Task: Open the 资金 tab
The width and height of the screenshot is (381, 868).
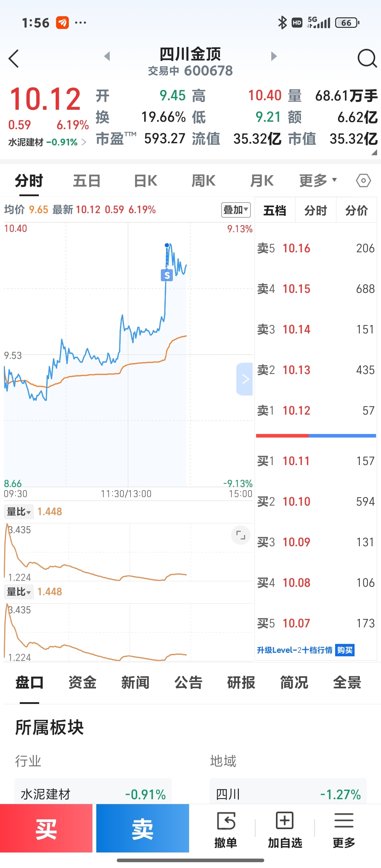Action: tap(82, 682)
